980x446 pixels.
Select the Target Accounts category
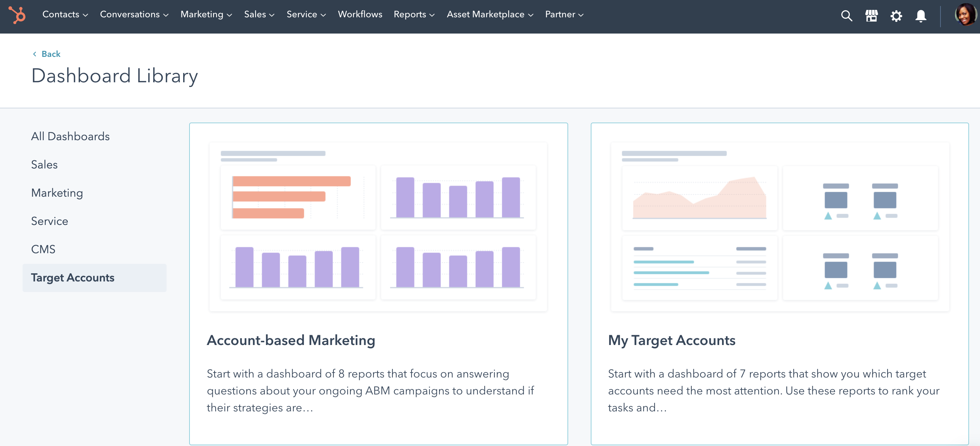[73, 278]
